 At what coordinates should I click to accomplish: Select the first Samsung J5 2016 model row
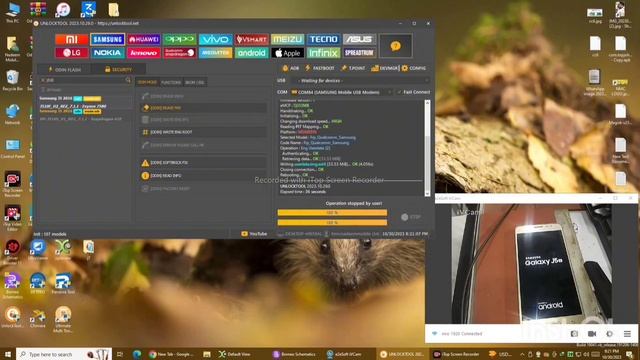[x=85, y=99]
